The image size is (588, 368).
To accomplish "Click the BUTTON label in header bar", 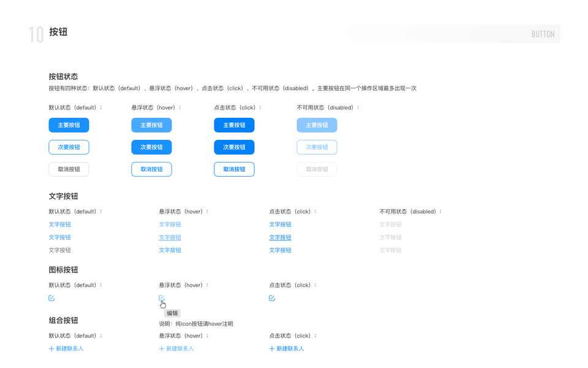I will (543, 34).
